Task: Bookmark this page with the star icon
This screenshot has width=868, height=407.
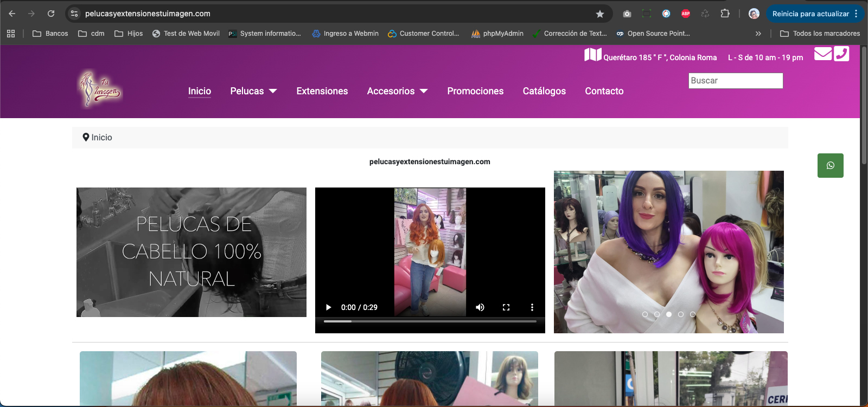Action: [x=600, y=14]
